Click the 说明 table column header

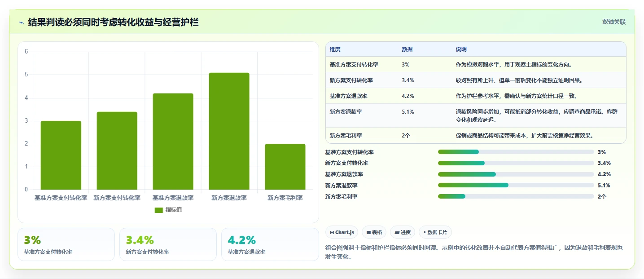[461, 49]
